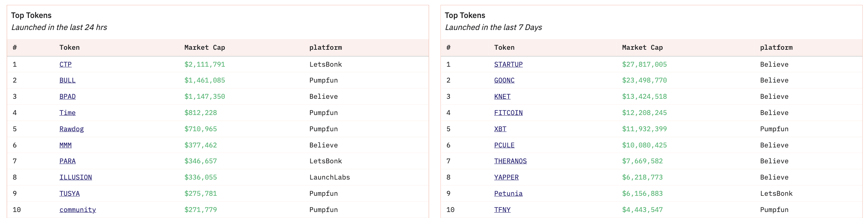Open the XBT token link
Image resolution: width=868 pixels, height=218 pixels.
pos(500,129)
